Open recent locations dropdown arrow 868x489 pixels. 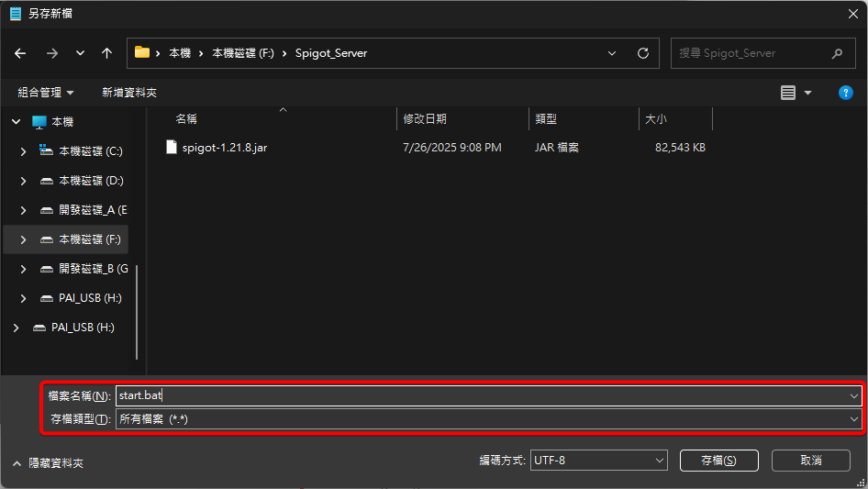click(x=79, y=53)
